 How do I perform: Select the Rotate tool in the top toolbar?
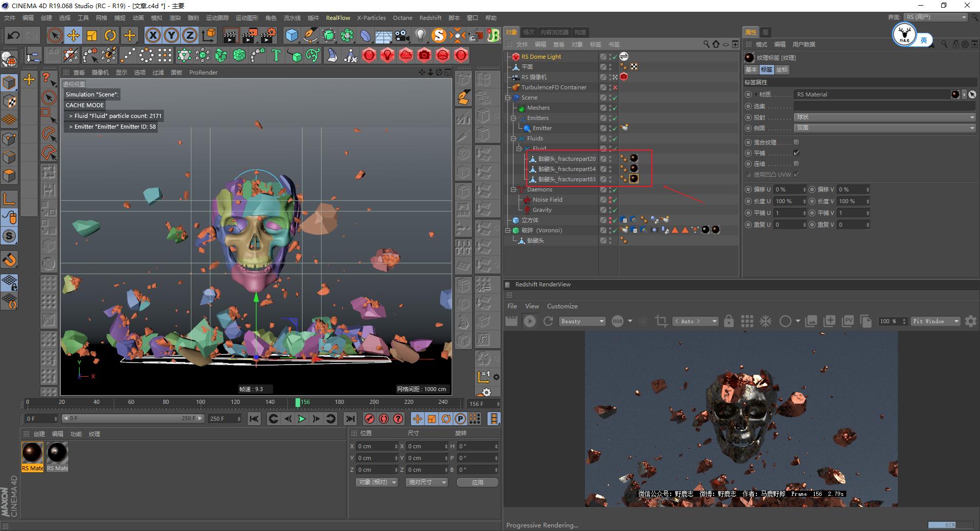click(x=111, y=35)
